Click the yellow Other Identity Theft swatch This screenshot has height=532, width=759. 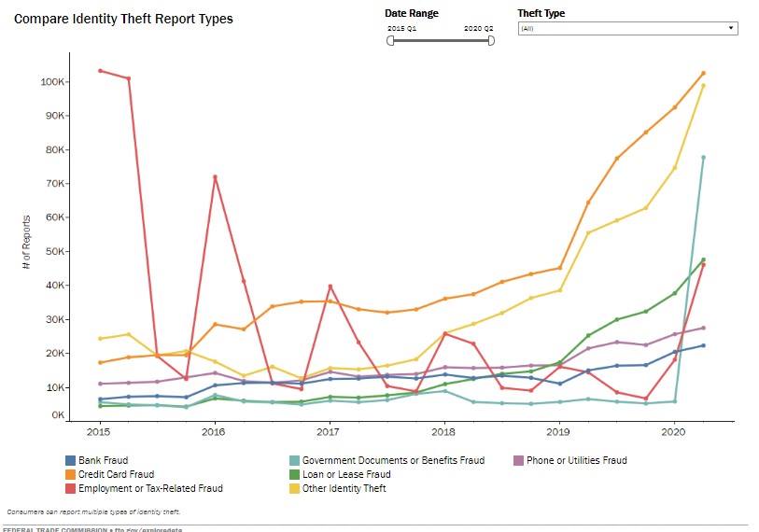tap(293, 488)
